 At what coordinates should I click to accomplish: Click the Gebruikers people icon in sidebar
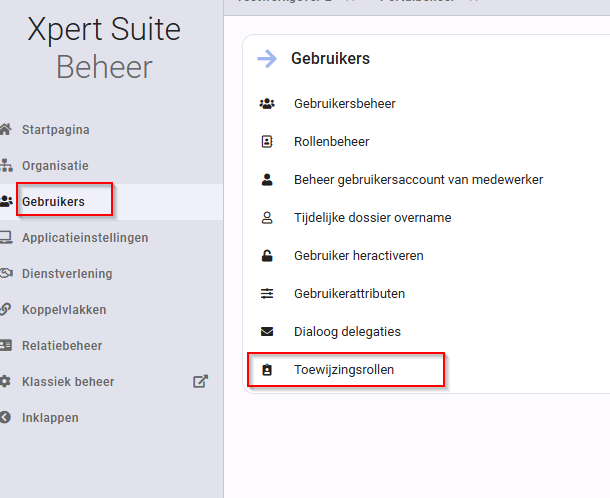coord(6,202)
